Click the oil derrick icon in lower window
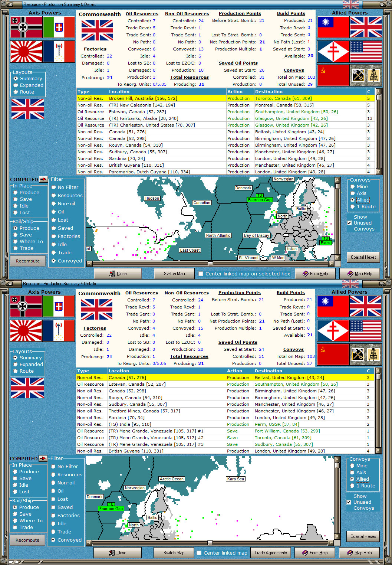This screenshot has width=392, height=565. (373, 355)
